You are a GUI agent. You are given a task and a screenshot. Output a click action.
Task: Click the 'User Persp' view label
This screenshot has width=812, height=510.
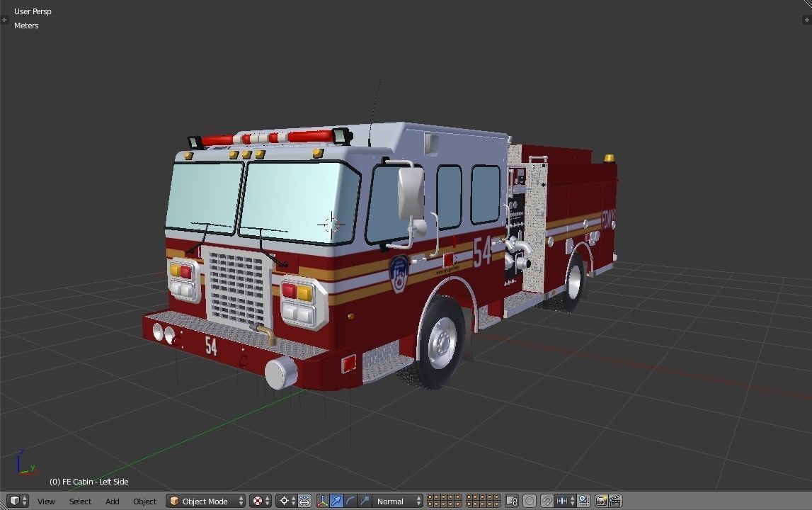click(33, 11)
